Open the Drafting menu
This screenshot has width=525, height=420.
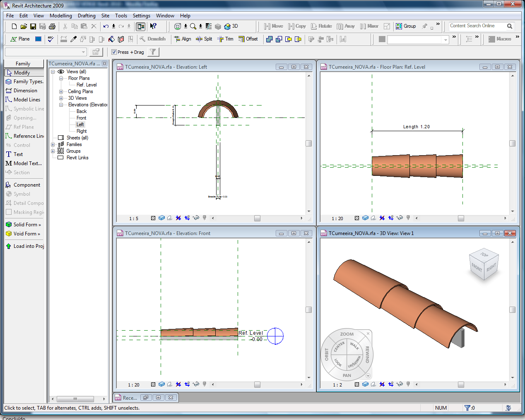click(87, 16)
